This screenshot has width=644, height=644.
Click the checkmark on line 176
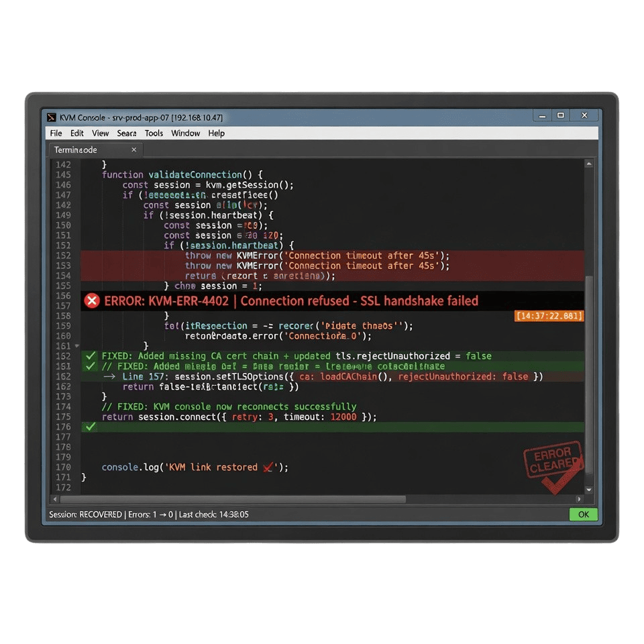91,427
